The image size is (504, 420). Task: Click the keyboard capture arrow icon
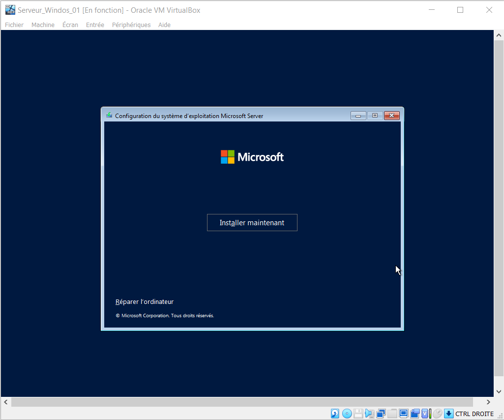click(x=448, y=414)
